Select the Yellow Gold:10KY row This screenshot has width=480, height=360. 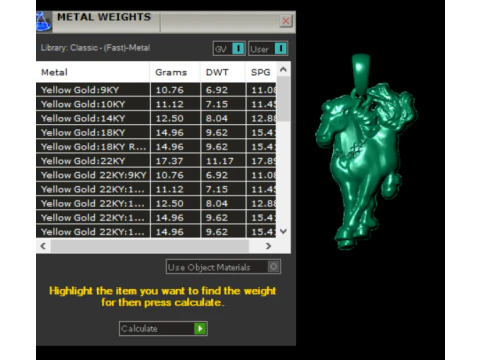[x=156, y=104]
